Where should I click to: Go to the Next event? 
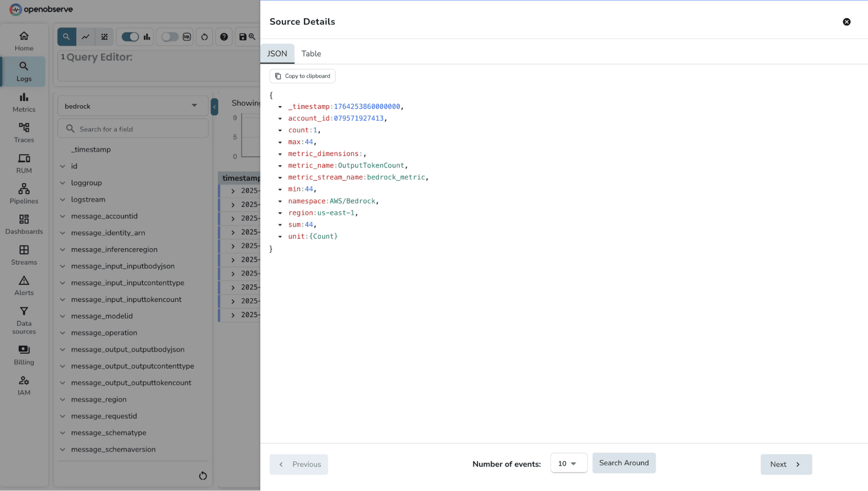click(785, 464)
